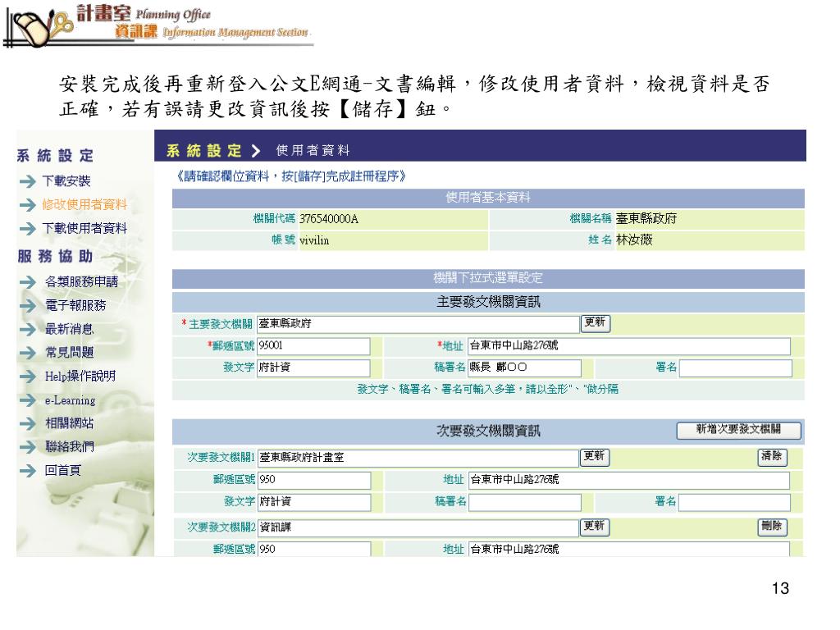Screen dimensions: 840x630
Task: Click the 請確認欄位資料 instruction text
Action: pyautogui.click(x=291, y=176)
